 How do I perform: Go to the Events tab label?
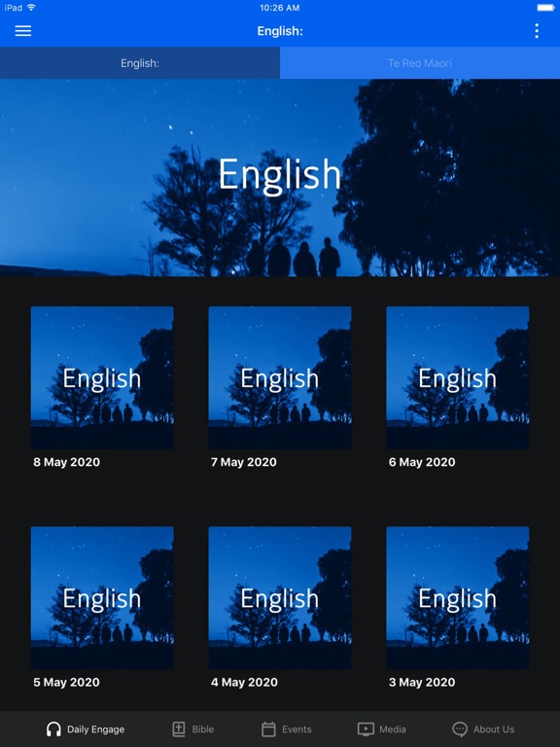(297, 729)
